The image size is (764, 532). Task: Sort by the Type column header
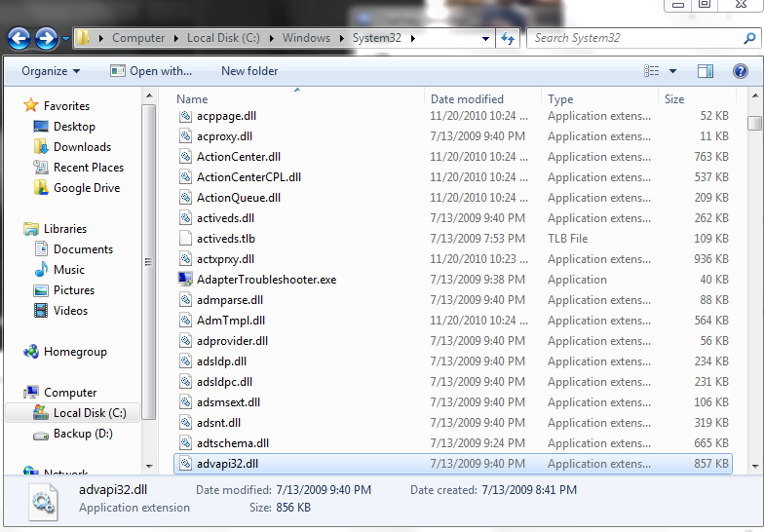600,99
